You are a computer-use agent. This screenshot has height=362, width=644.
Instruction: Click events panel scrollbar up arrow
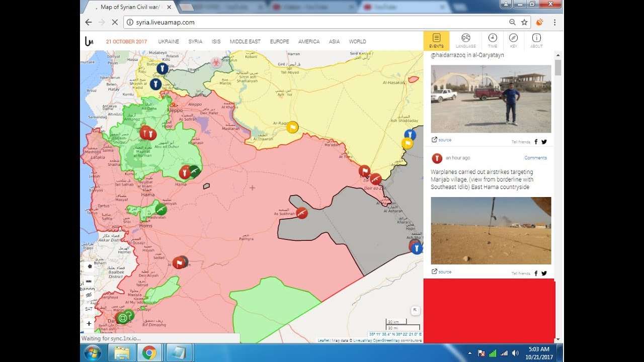558,54
